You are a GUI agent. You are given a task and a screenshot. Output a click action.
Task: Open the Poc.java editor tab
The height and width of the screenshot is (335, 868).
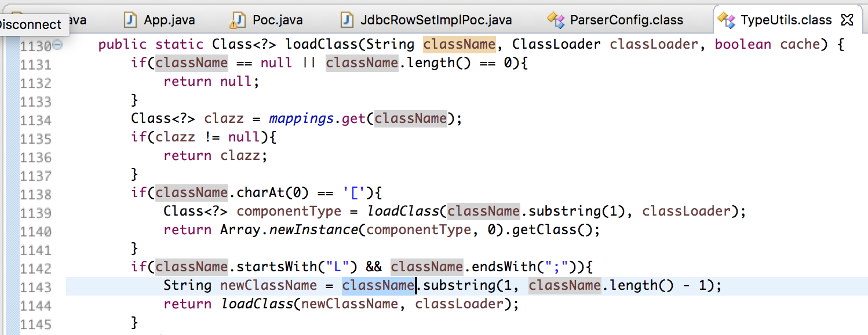(x=278, y=20)
